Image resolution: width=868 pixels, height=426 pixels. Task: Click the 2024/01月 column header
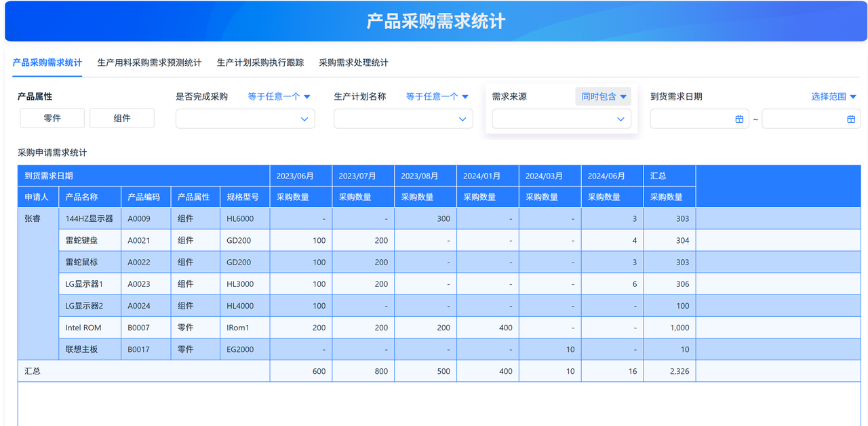coord(488,176)
